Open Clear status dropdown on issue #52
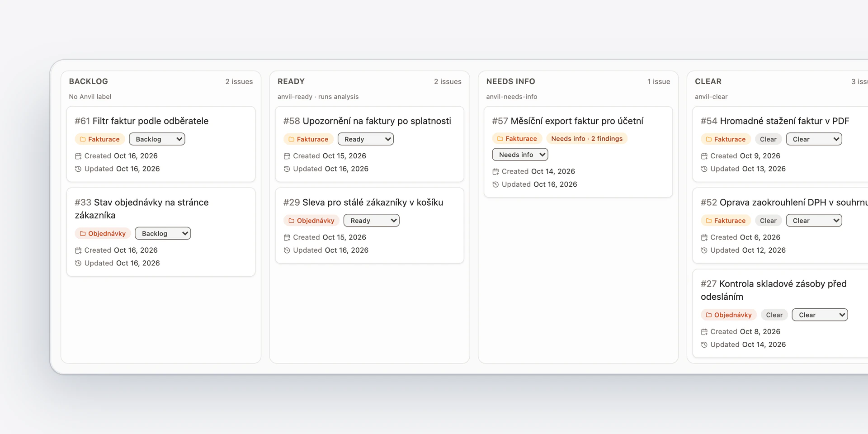Viewport: 868px width, 434px height. pos(814,221)
